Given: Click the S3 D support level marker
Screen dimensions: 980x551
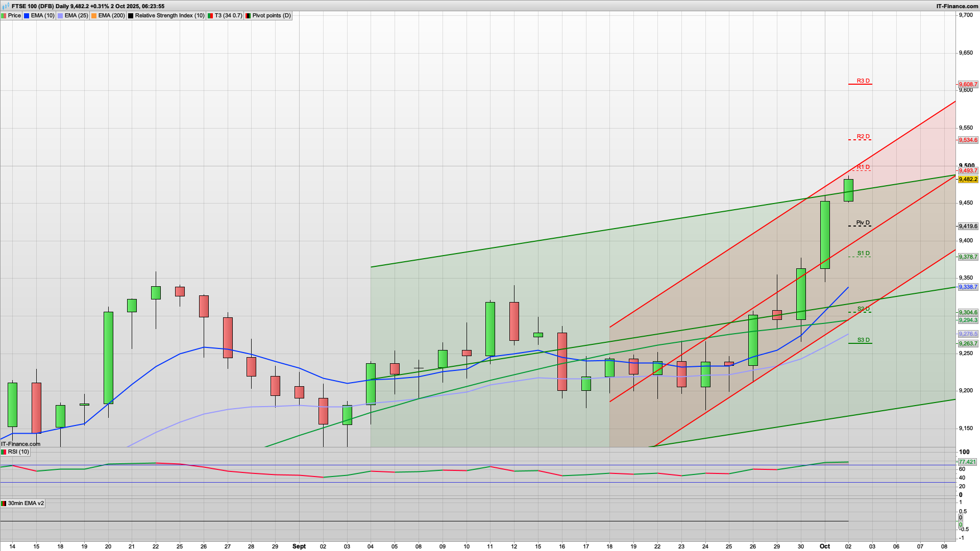Looking at the screenshot, I should pos(863,340).
